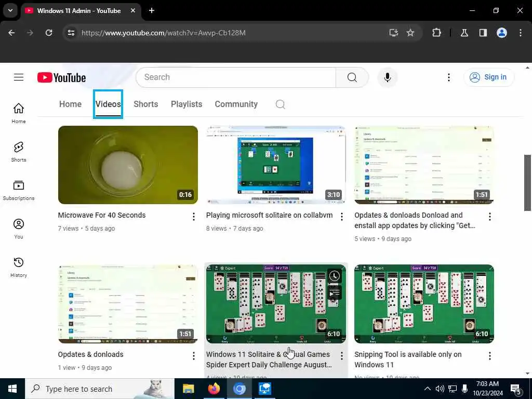
Task: Add Solitaire video to queue icon
Action: pos(334,292)
